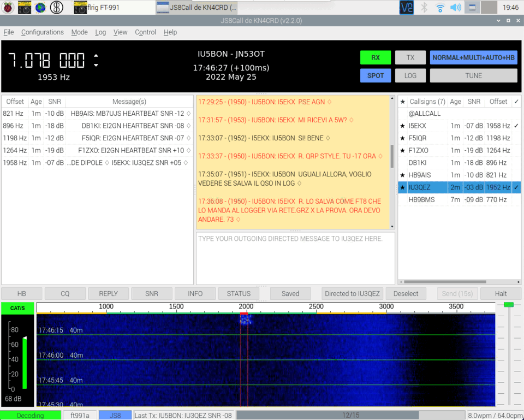
Task: Open the Configurations menu
Action: [43, 32]
